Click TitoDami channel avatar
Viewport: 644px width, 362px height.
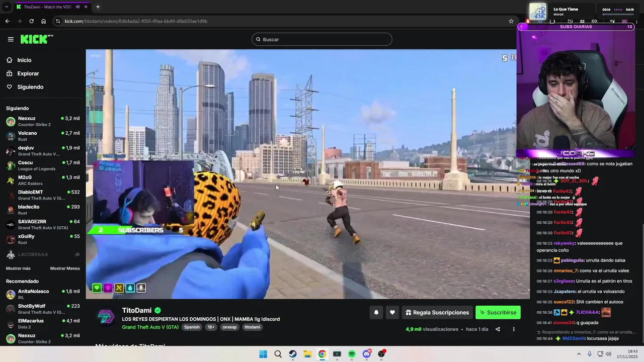[x=106, y=318]
